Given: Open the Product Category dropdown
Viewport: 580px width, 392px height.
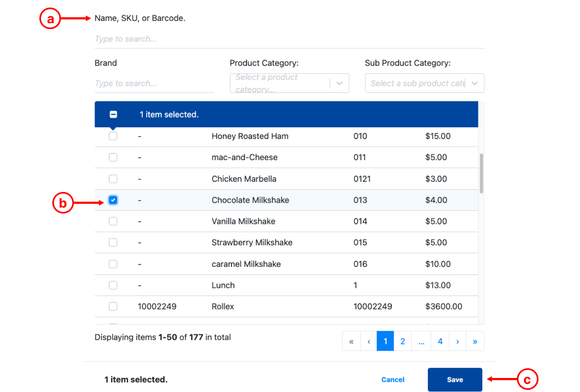Looking at the screenshot, I should point(289,83).
